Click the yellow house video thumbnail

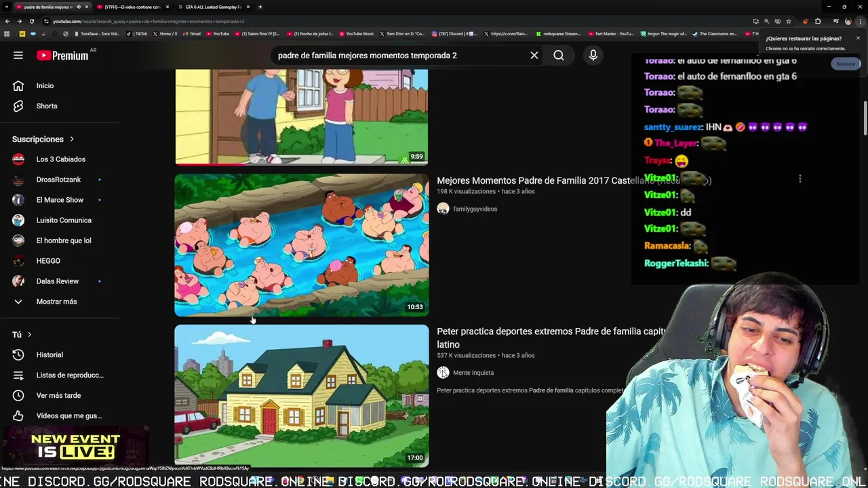[x=302, y=396]
